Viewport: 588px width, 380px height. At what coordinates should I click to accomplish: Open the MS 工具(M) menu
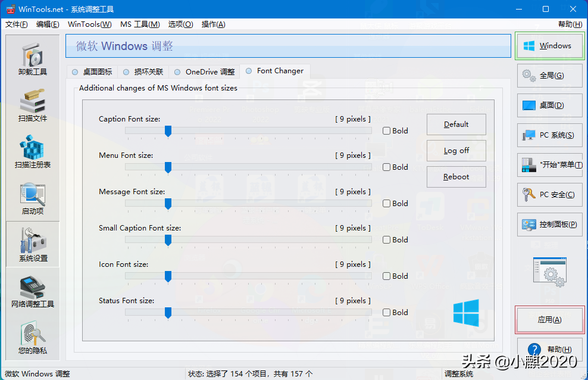[x=140, y=24]
